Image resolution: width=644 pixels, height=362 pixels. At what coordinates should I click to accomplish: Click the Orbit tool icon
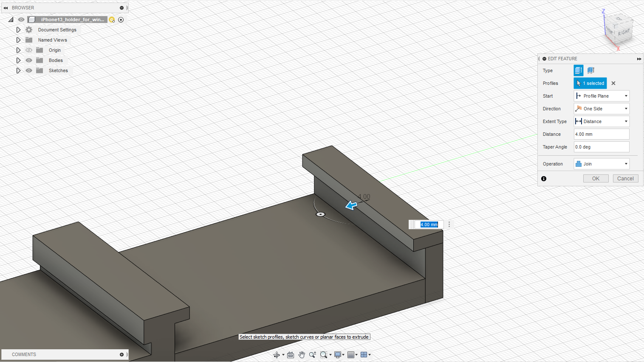click(277, 355)
